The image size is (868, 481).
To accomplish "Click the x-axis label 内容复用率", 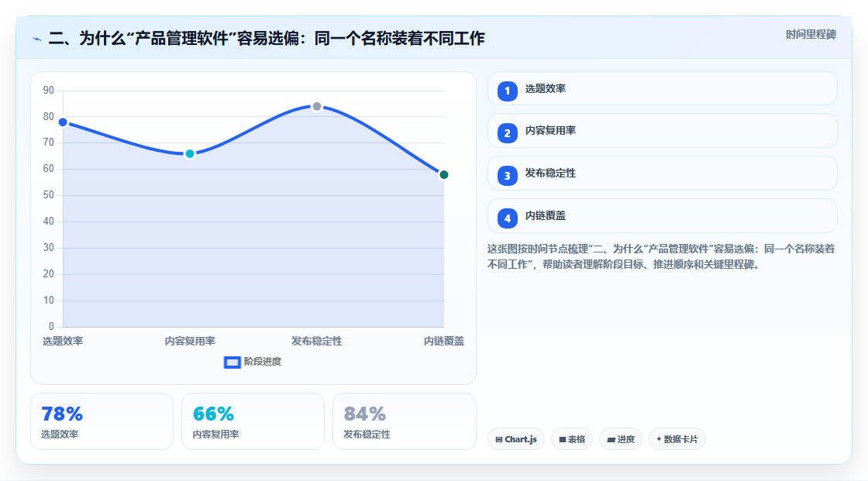I will [190, 341].
